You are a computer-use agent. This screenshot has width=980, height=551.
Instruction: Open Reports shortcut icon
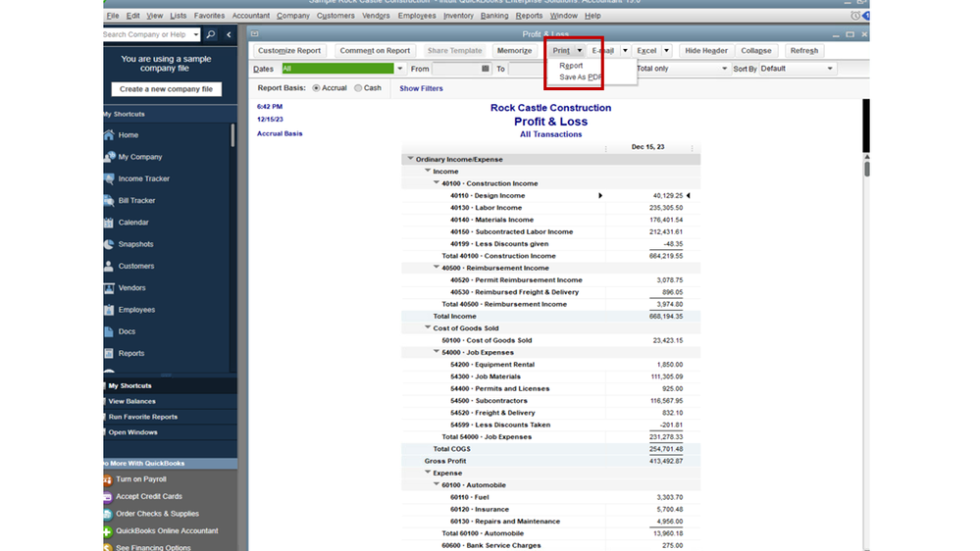(x=109, y=354)
